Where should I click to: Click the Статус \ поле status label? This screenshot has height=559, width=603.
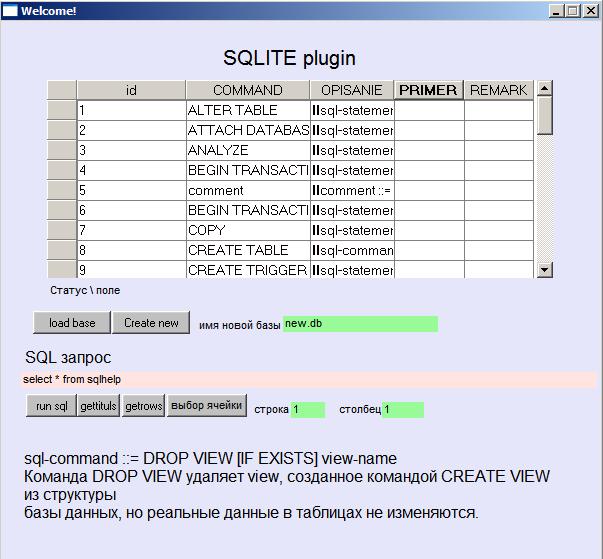tap(85, 290)
